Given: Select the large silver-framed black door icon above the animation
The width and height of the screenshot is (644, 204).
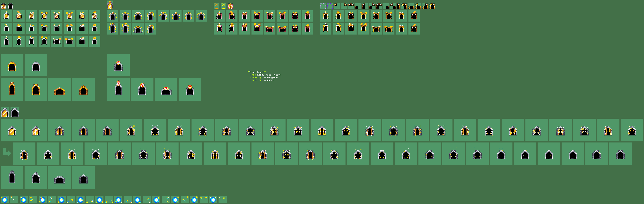Looking at the screenshot, I should (x=15, y=113).
